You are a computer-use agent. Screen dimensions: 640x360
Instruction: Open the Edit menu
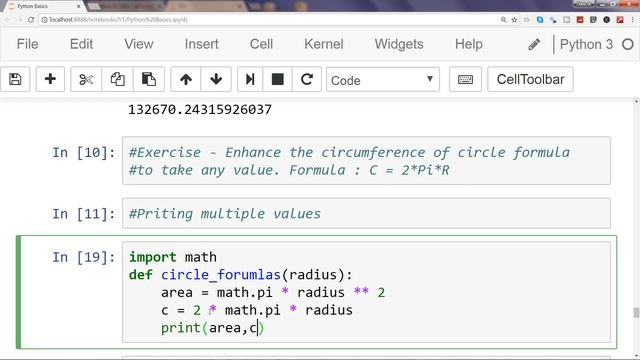coord(81,44)
